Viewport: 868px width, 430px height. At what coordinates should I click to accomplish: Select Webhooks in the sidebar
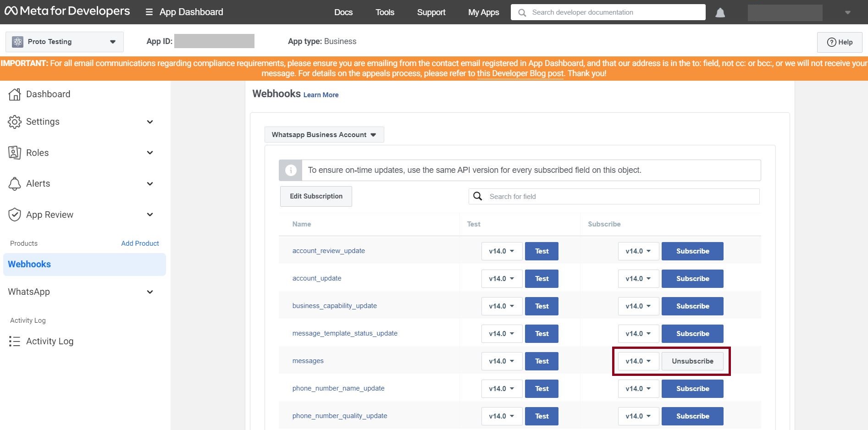[84, 265]
